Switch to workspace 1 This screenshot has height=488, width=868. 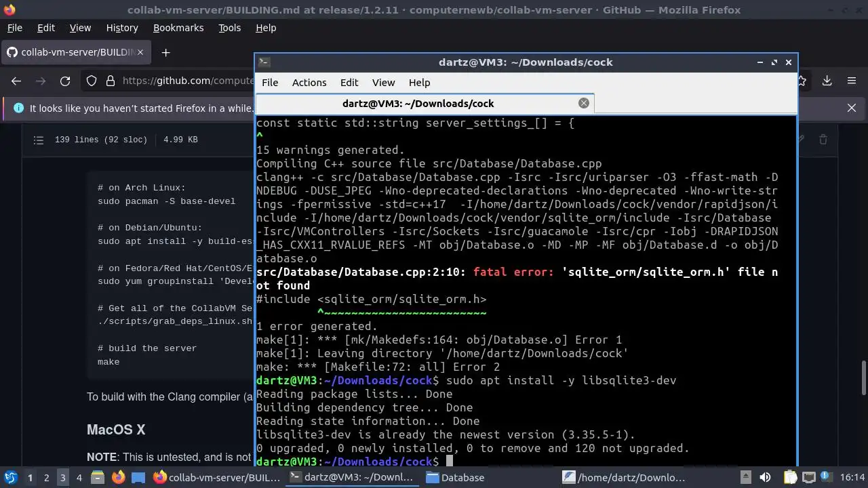tap(30, 477)
